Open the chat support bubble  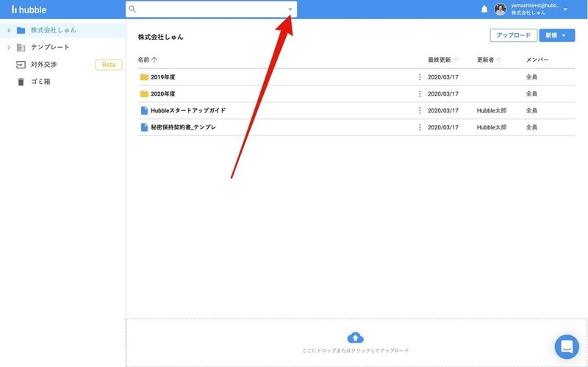567,346
